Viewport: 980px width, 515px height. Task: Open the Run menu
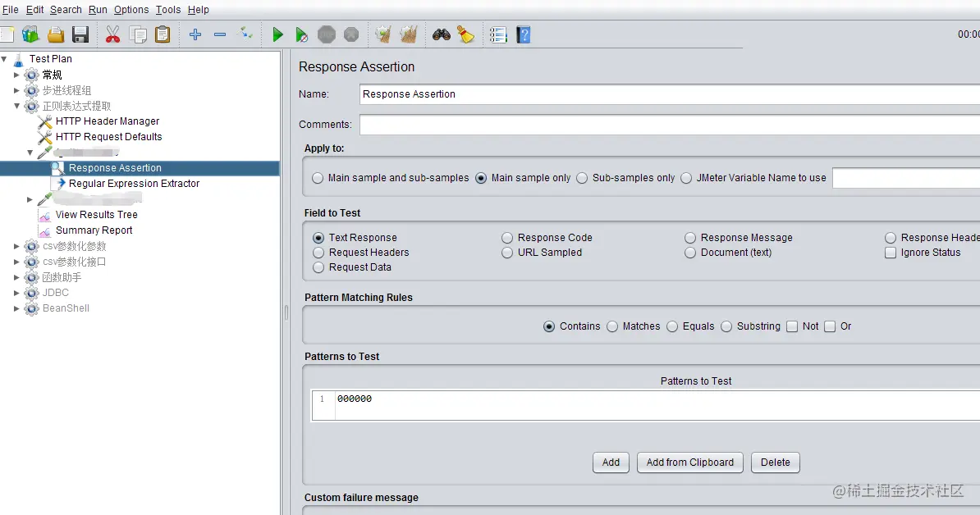point(98,10)
